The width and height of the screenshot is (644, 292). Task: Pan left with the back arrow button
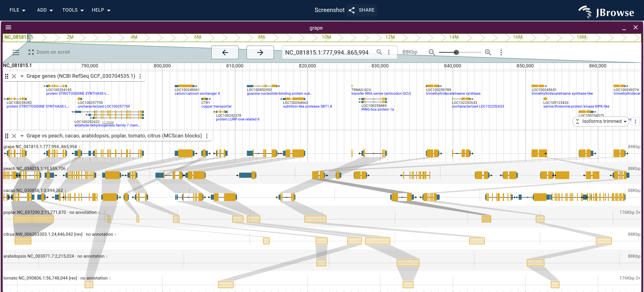point(225,52)
